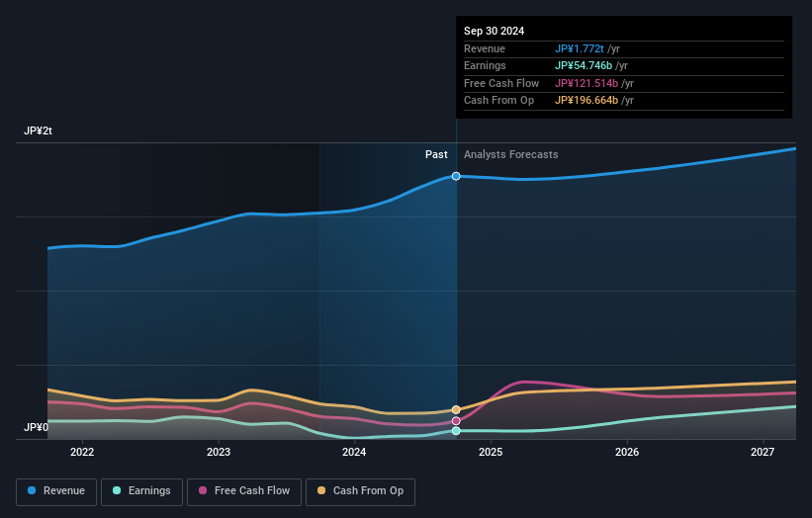
Task: Click the 2025 x-axis label
Action: (x=491, y=453)
